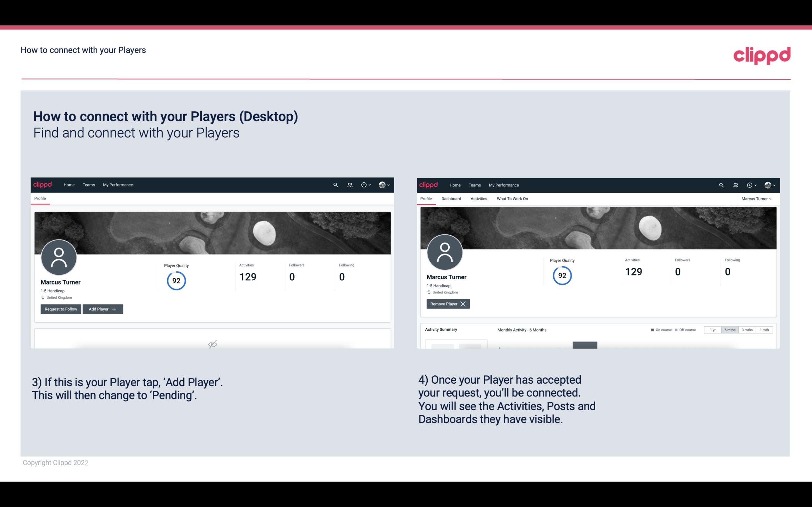Viewport: 812px width, 507px height.
Task: Select the '6 mths' activity filter toggle
Action: click(x=730, y=329)
